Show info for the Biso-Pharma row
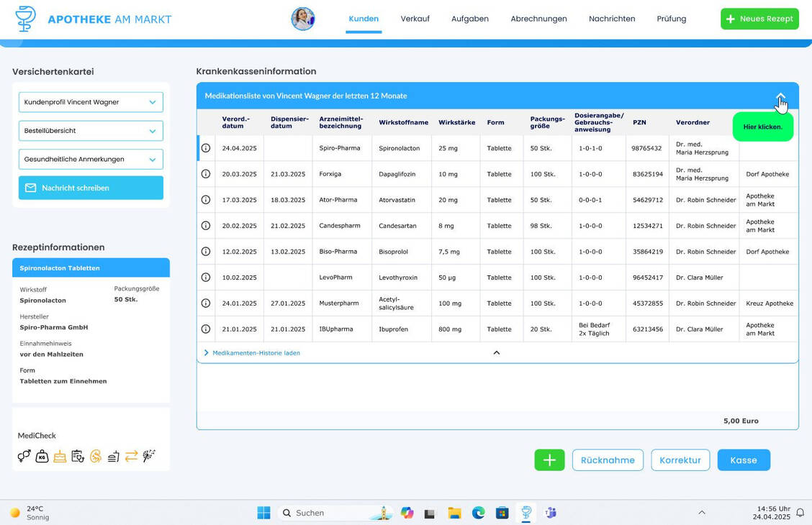This screenshot has height=525, width=812. [206, 252]
